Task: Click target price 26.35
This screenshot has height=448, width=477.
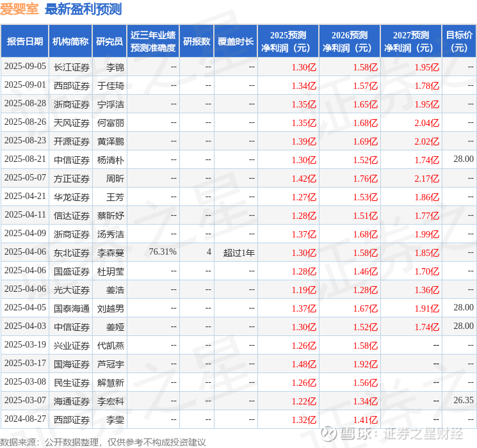Action: click(464, 401)
